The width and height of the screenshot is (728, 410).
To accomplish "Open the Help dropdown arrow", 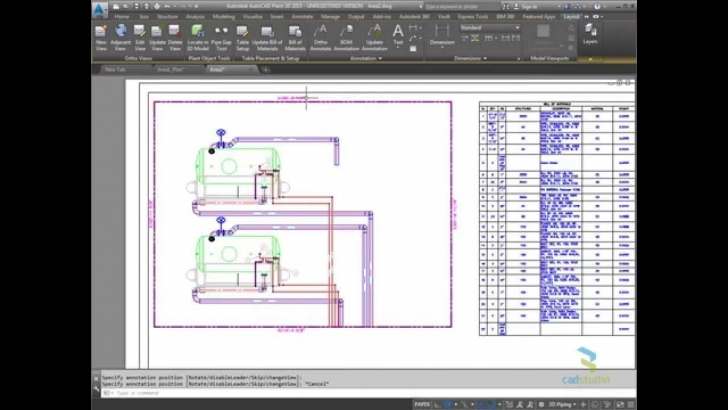I will coord(605,7).
